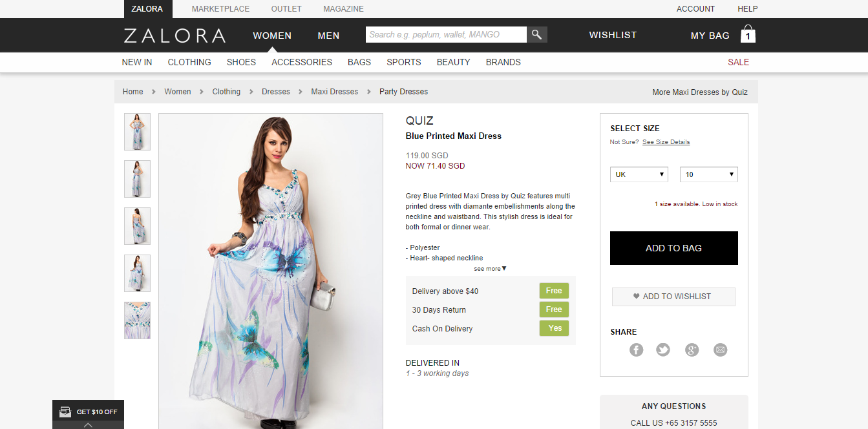
Task: Open the OUTLET tab
Action: click(x=286, y=9)
